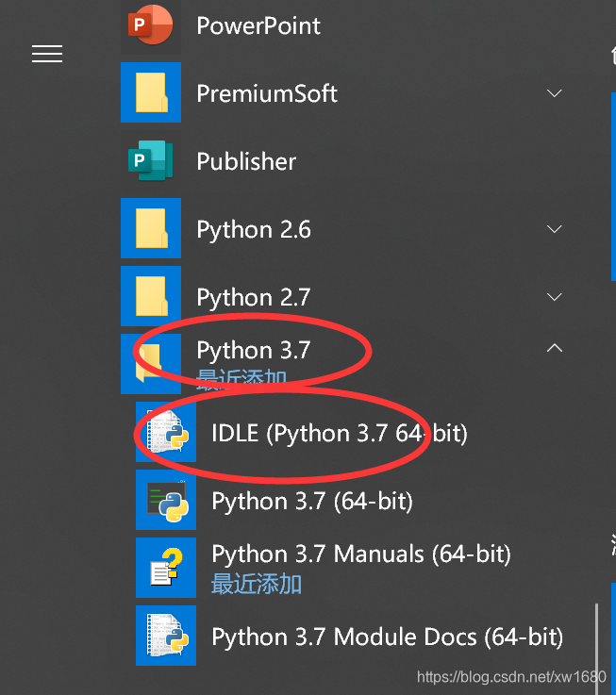This screenshot has height=695, width=616.
Task: Launch IDLE (Python 3.7 64-bit)
Action: pos(340,433)
